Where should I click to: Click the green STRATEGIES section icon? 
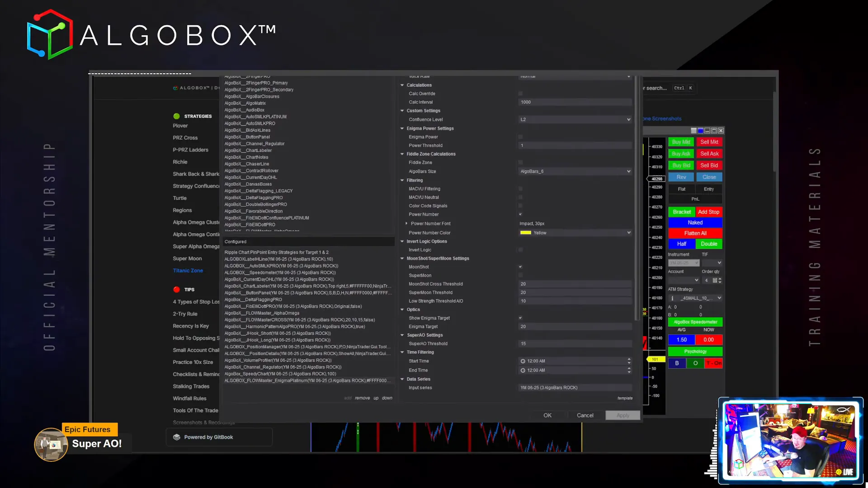tap(176, 116)
